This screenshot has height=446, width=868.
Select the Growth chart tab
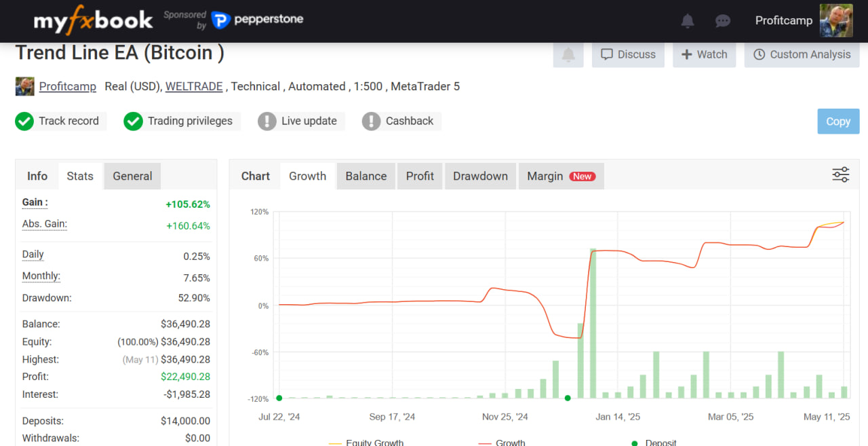pyautogui.click(x=308, y=176)
